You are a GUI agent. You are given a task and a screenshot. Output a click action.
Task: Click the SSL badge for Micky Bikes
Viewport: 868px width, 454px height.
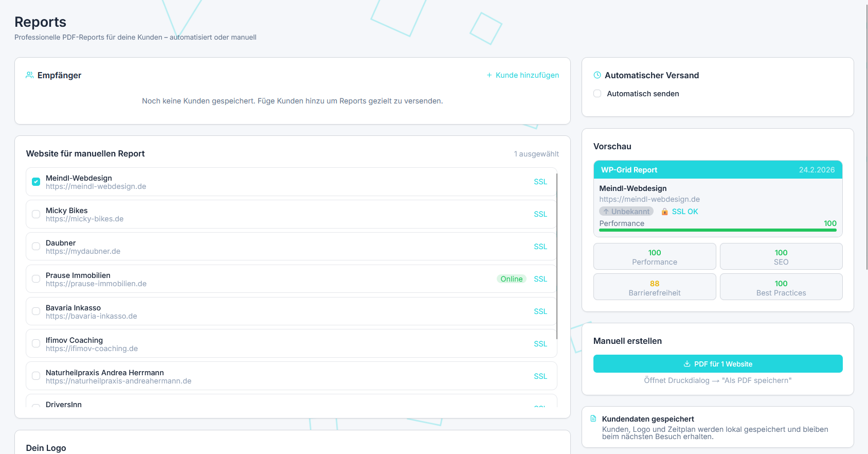coord(540,214)
